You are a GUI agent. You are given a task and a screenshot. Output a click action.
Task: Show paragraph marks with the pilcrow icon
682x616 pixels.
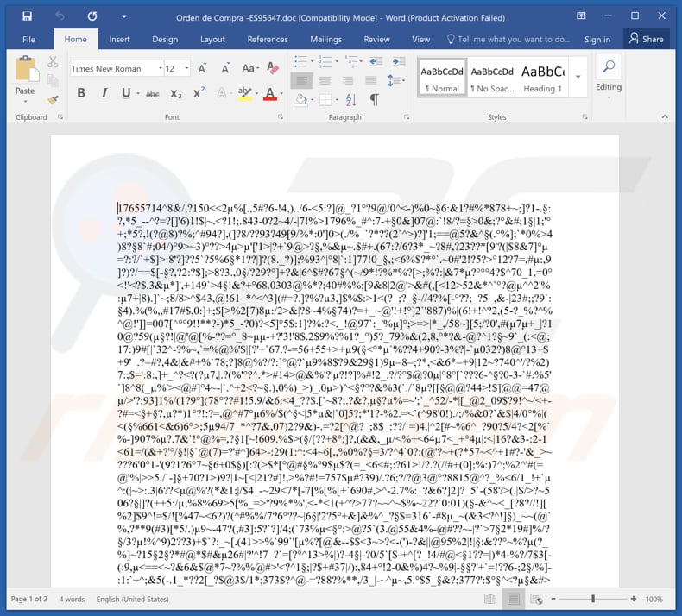(x=374, y=100)
